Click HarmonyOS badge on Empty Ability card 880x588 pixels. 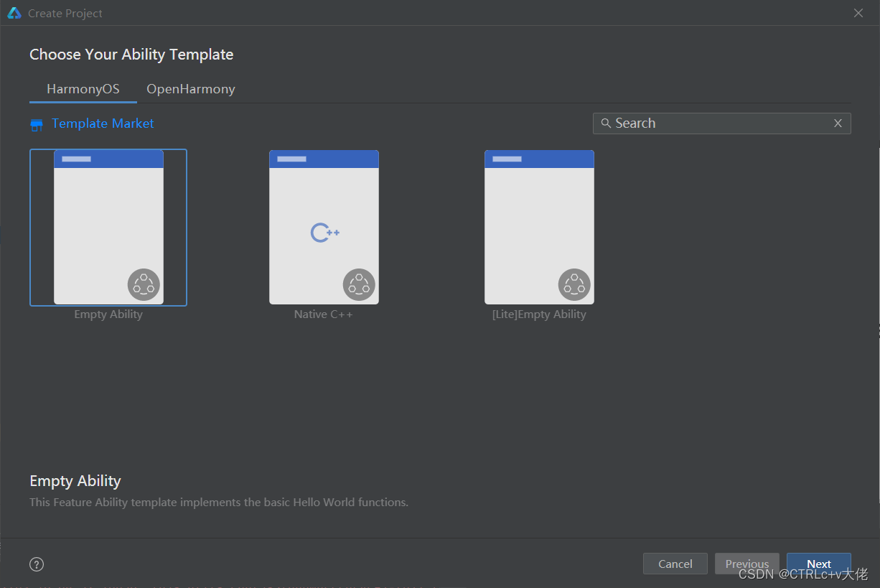tap(144, 284)
